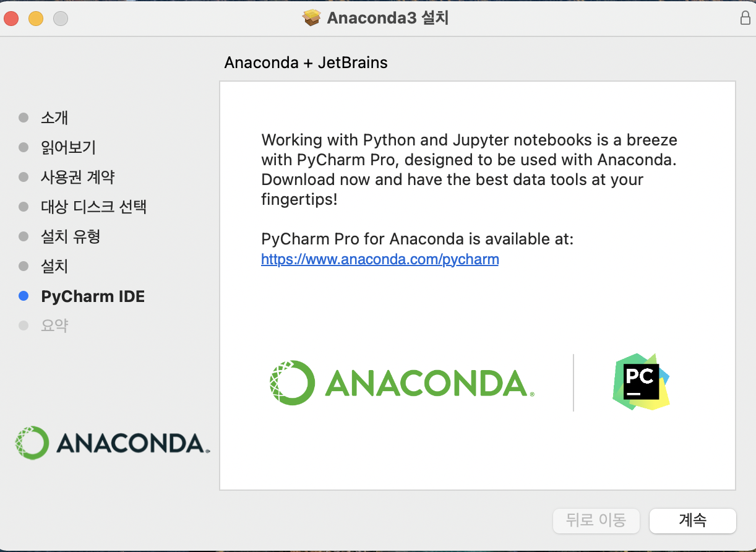Open the anaconda.com/pycharm link
The width and height of the screenshot is (756, 552).
coord(380,259)
